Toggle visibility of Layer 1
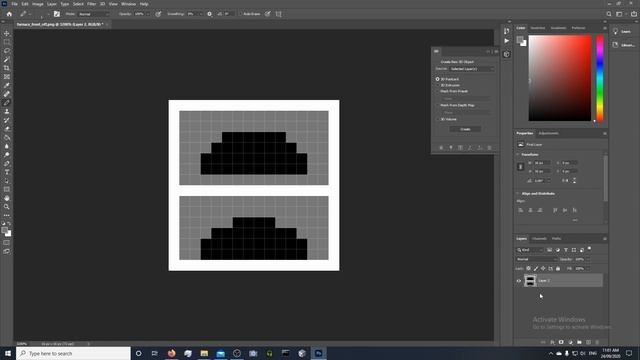The width and height of the screenshot is (640, 360). [x=519, y=281]
